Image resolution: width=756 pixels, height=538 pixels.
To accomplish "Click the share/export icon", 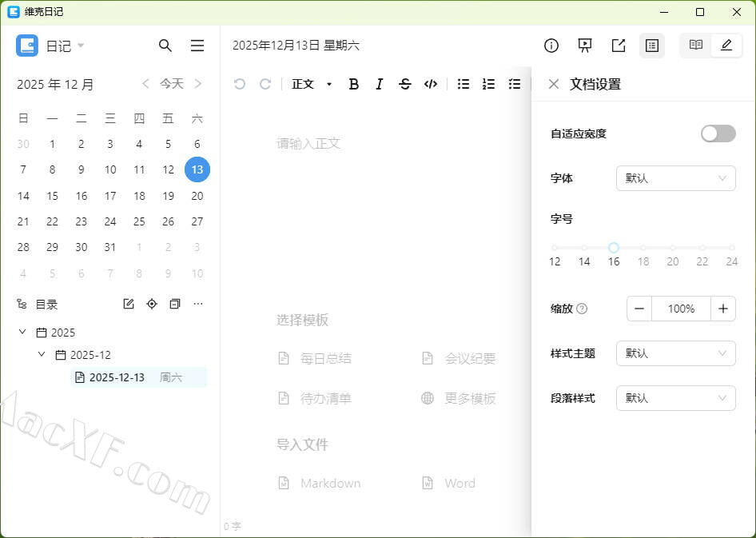I will pyautogui.click(x=619, y=46).
